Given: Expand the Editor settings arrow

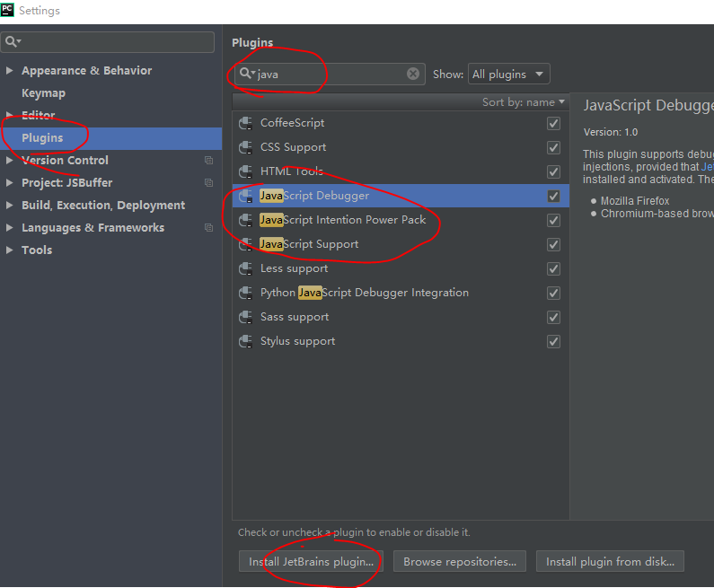Looking at the screenshot, I should pos(9,115).
